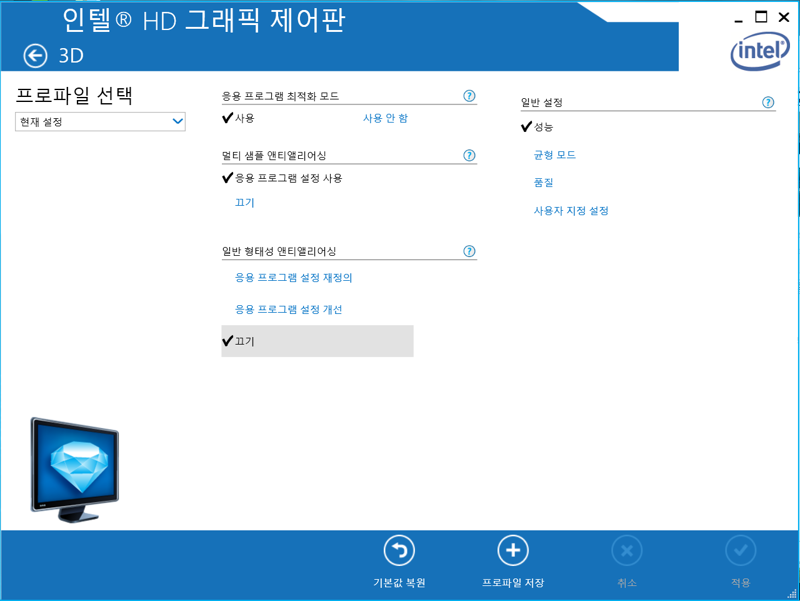The height and width of the screenshot is (601, 800).
Task: Select 응용 프로그램 설정 재정의 option
Action: coord(293,278)
